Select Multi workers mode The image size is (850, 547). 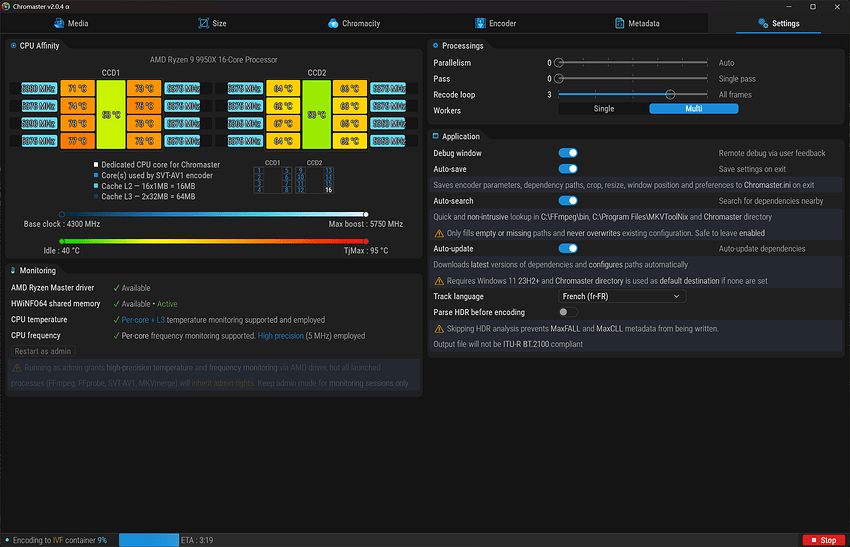point(693,108)
